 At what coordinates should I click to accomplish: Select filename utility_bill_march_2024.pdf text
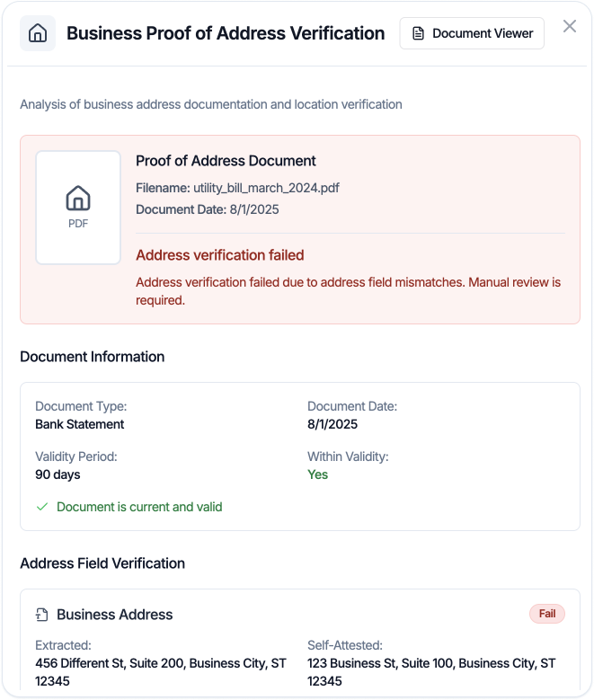click(266, 188)
